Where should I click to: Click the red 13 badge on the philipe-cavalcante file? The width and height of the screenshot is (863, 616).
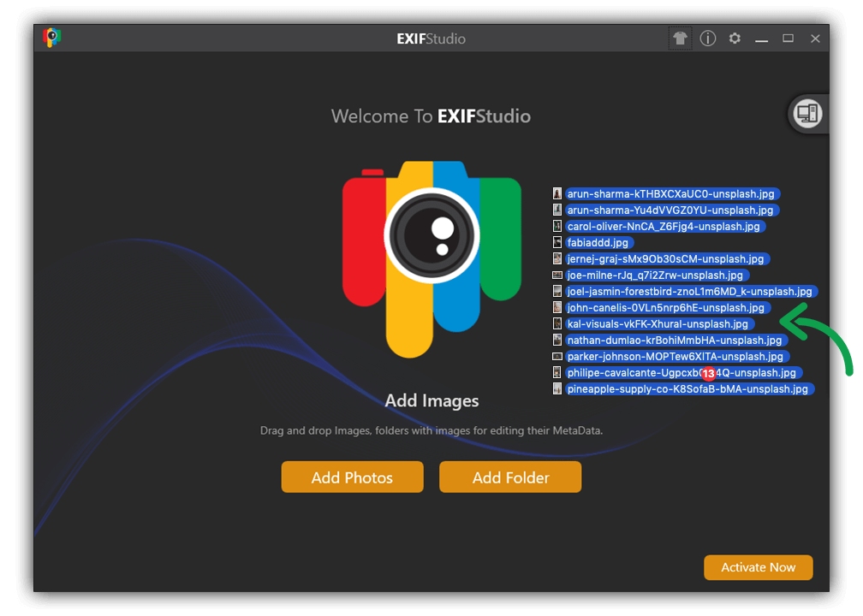708,373
